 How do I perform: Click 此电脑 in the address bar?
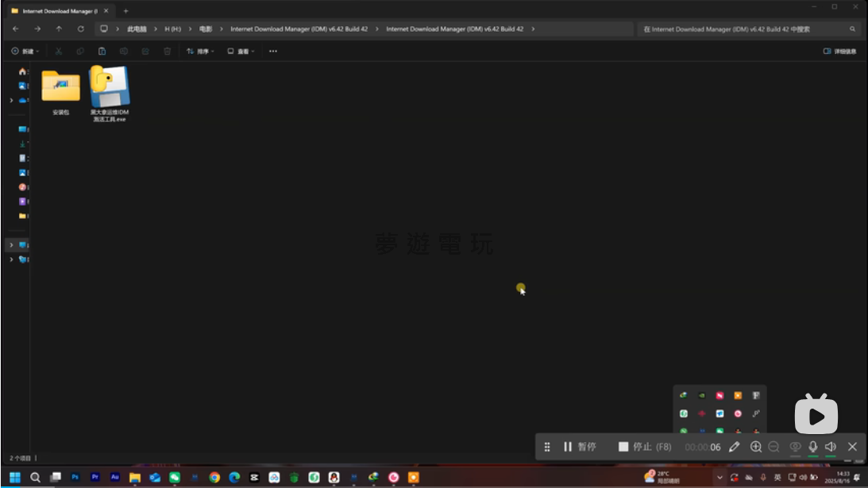point(137,29)
